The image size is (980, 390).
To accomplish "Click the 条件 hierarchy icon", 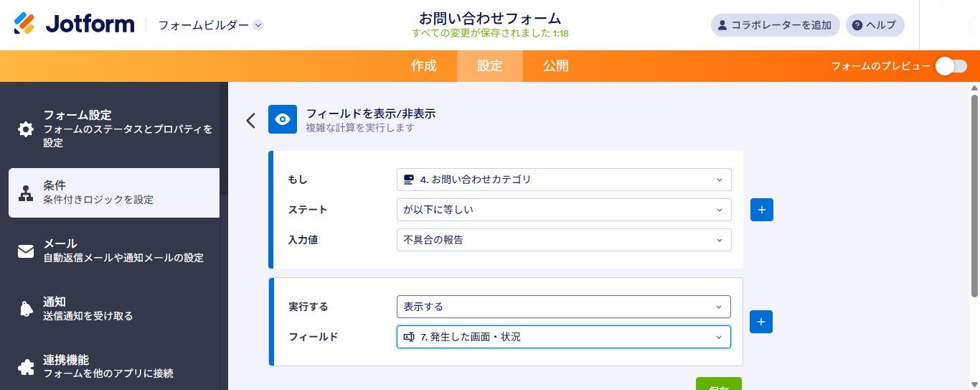I will pyautogui.click(x=26, y=193).
